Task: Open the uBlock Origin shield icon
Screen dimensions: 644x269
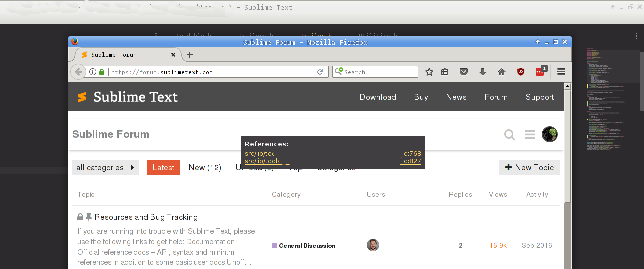Action: [x=521, y=72]
